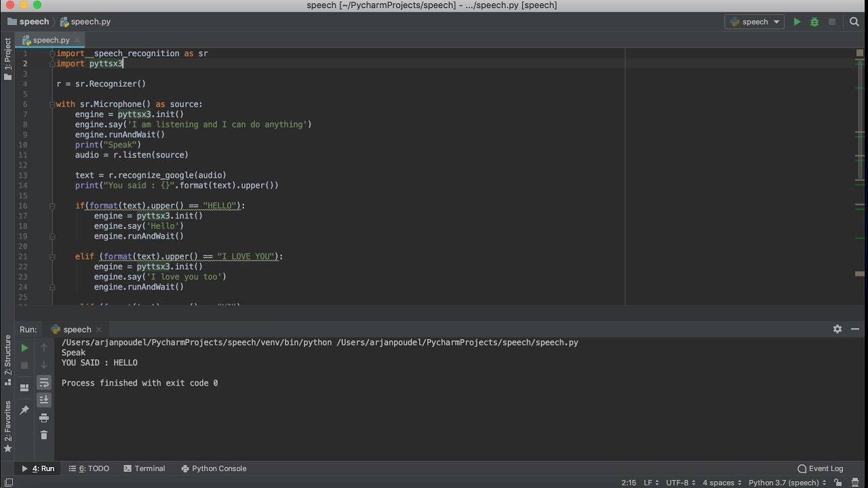Click the down-arrow icon in Run panel

point(44,365)
